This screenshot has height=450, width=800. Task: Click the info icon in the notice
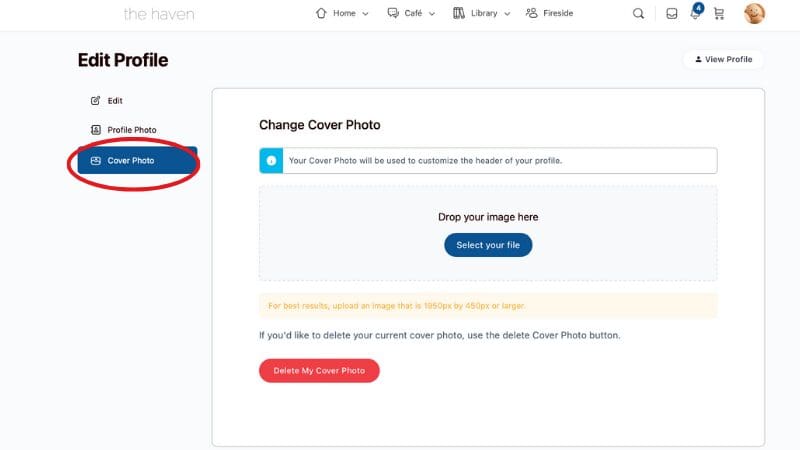click(x=271, y=161)
